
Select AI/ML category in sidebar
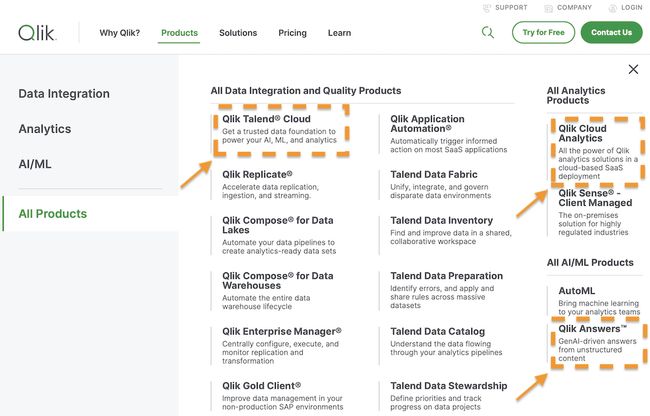point(35,164)
